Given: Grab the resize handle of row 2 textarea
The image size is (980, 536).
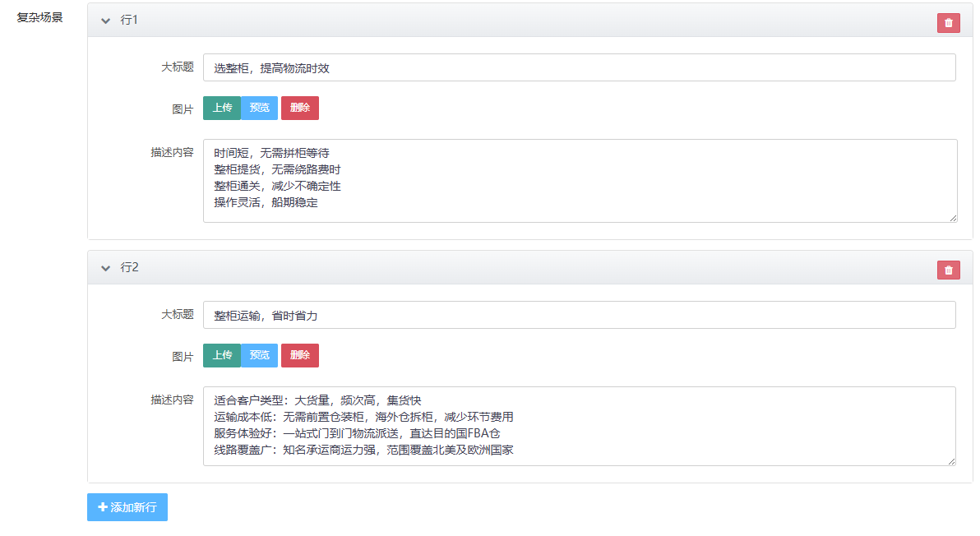Looking at the screenshot, I should pyautogui.click(x=951, y=461).
